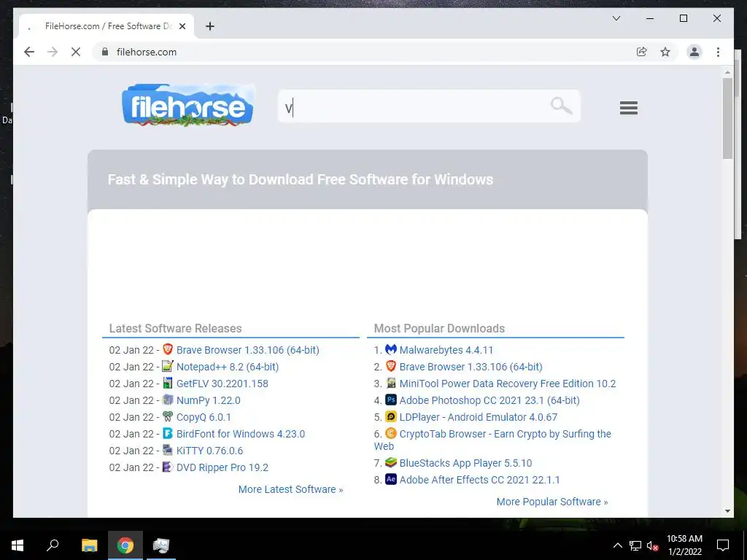Open LDPlayer - Android Emulator 4.0.67 link
This screenshot has height=560, width=747.
[x=479, y=417]
